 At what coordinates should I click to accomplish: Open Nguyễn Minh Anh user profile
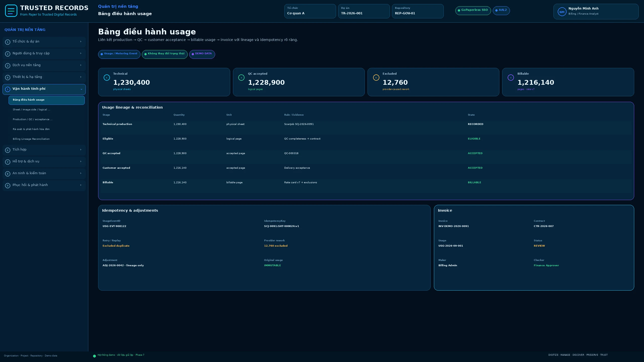point(596,12)
